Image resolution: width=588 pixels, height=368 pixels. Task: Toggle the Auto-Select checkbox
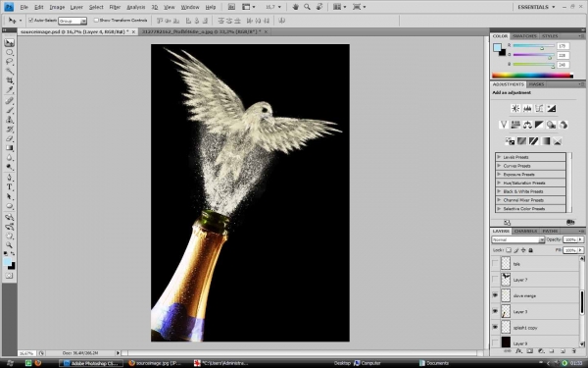pos(30,21)
